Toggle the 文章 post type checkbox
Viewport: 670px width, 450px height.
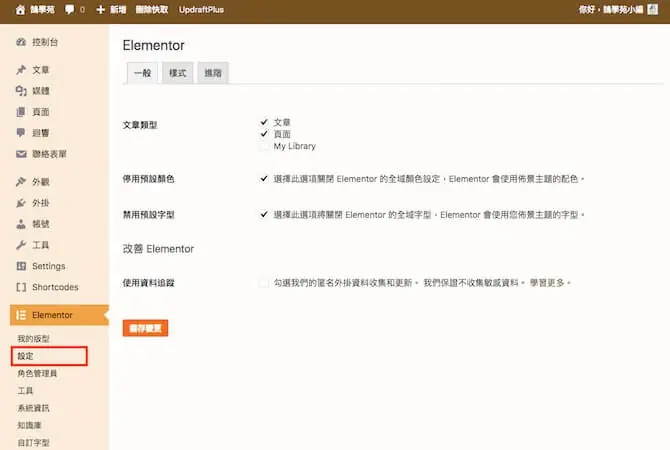pyautogui.click(x=264, y=122)
